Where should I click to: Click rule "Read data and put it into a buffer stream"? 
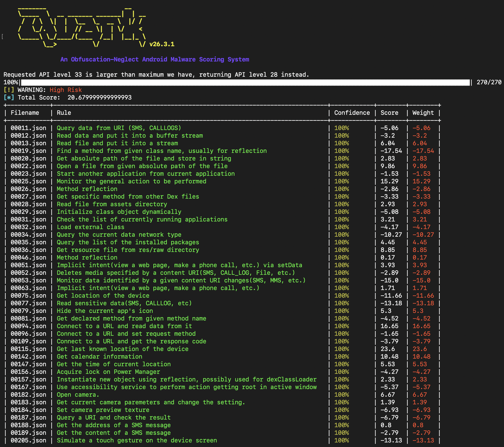(130, 135)
